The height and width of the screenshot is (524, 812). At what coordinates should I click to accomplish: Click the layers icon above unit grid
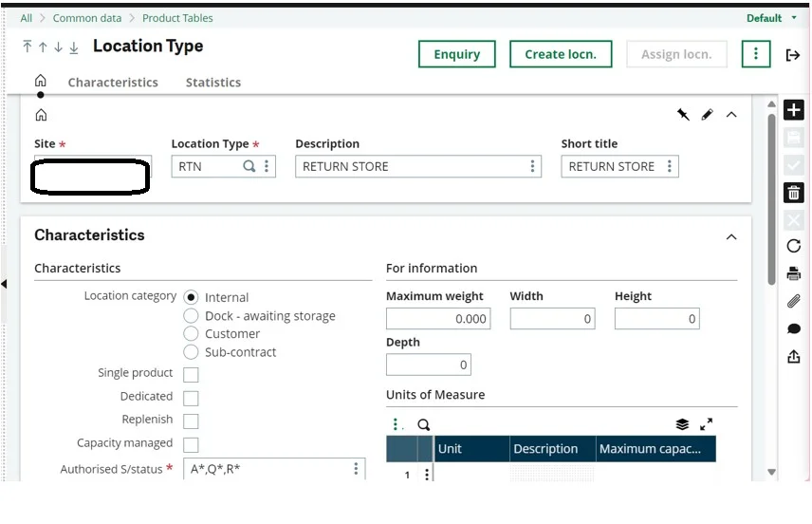(682, 424)
